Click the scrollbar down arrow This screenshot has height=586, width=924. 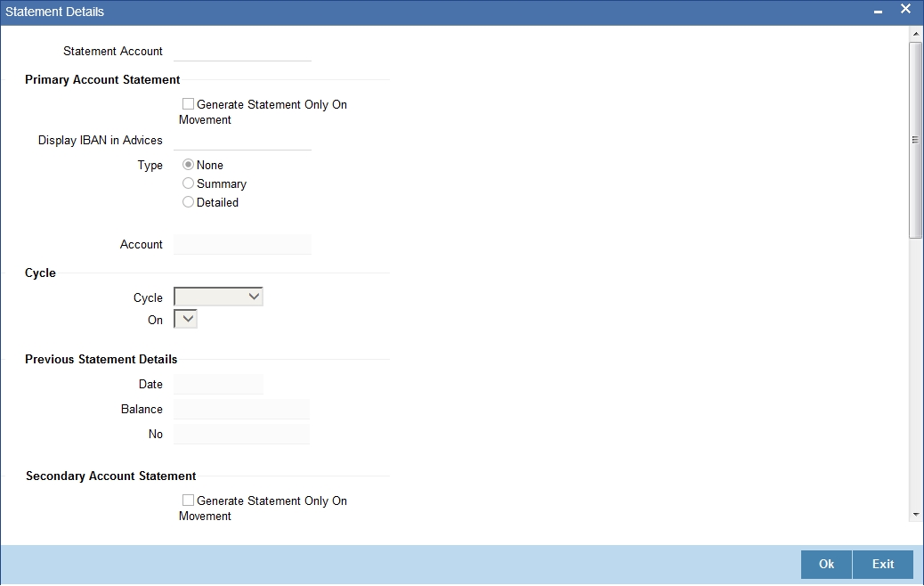coord(916,515)
